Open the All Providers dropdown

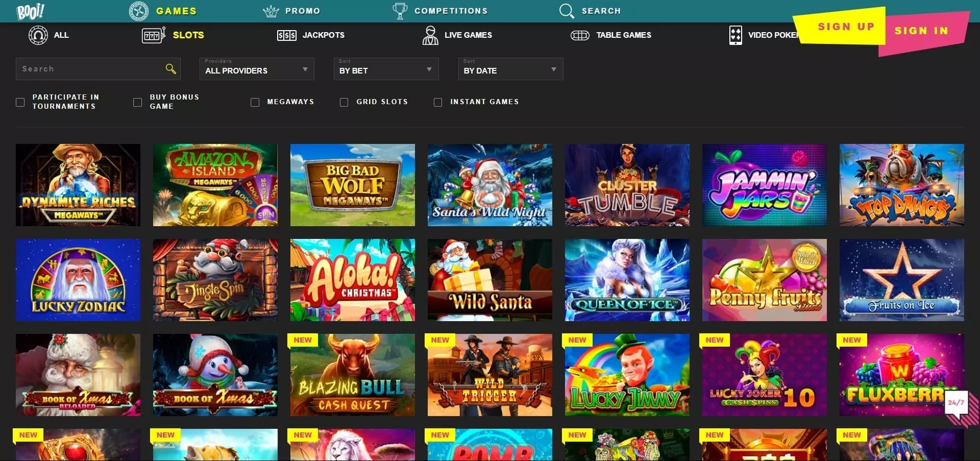257,68
